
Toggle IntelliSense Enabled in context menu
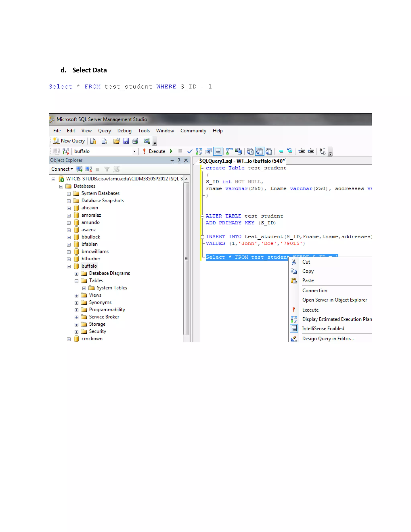323,329
